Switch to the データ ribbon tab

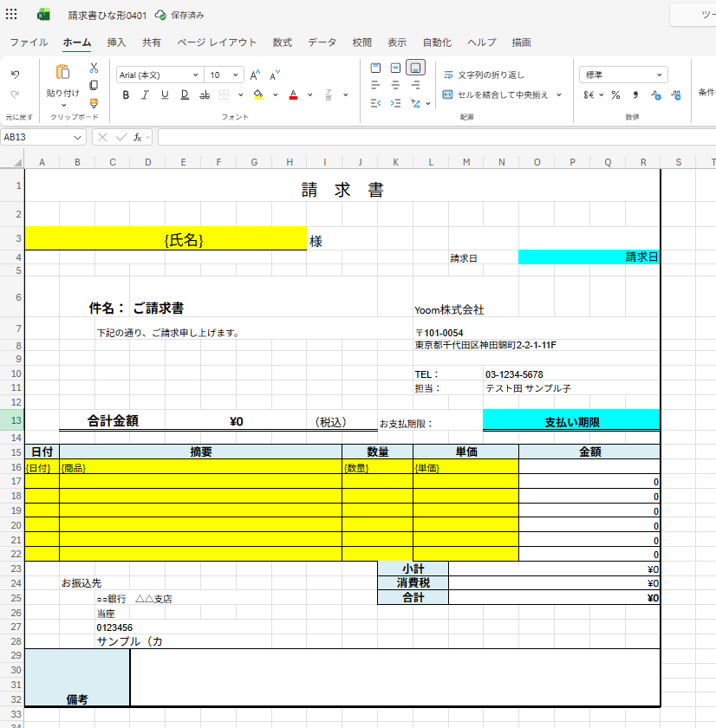pyautogui.click(x=322, y=42)
